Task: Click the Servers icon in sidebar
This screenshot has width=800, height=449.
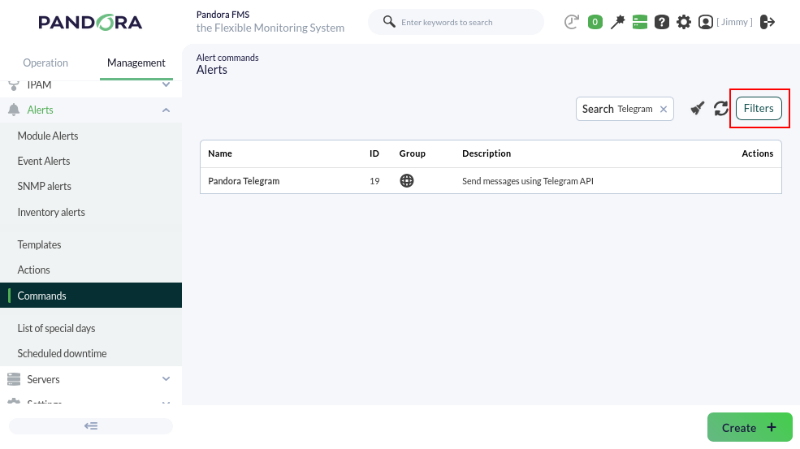Action: 14,379
